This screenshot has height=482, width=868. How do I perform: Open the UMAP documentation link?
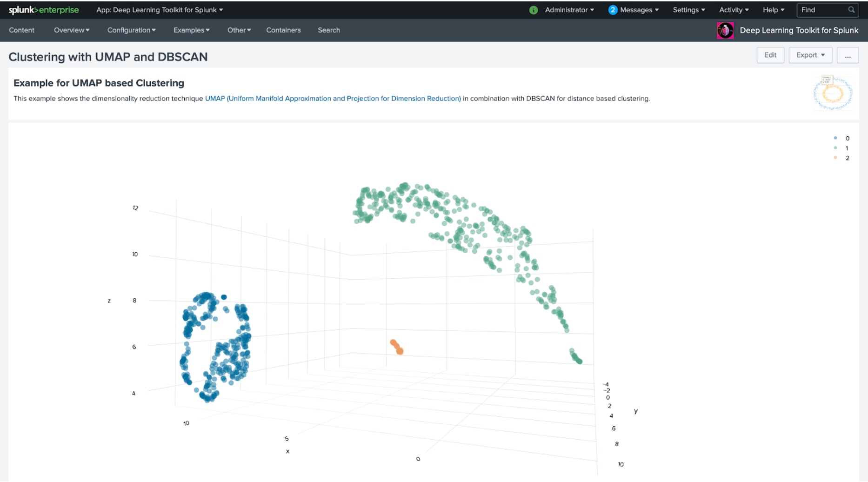tap(333, 99)
